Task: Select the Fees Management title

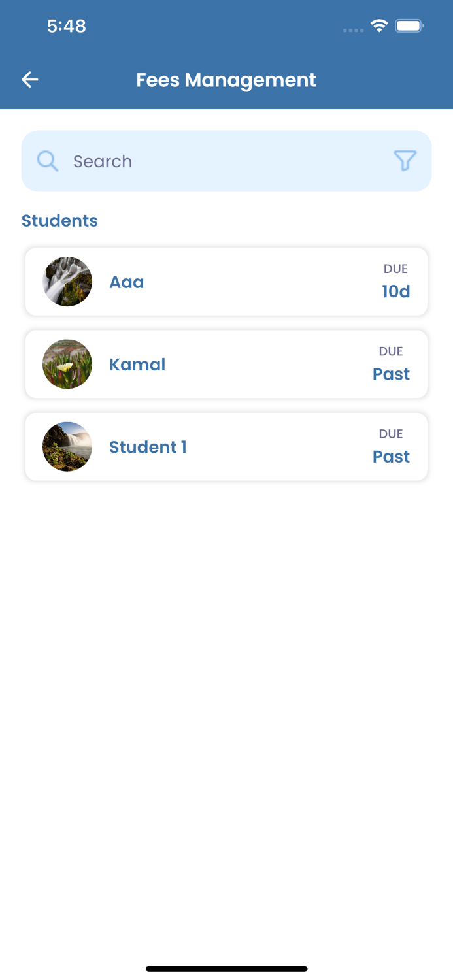Action: (226, 80)
